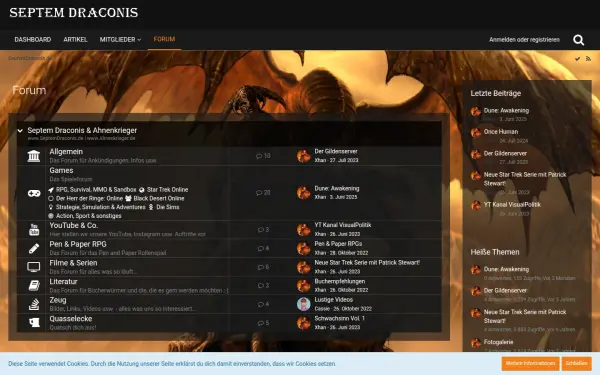The width and height of the screenshot is (600, 375).
Task: Click avatar next to YT Kanal VisualPolitik in sidebar
Action: pyautogui.click(x=476, y=205)
